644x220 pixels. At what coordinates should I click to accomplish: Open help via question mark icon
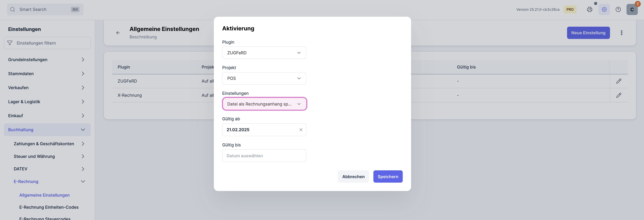pyautogui.click(x=618, y=9)
